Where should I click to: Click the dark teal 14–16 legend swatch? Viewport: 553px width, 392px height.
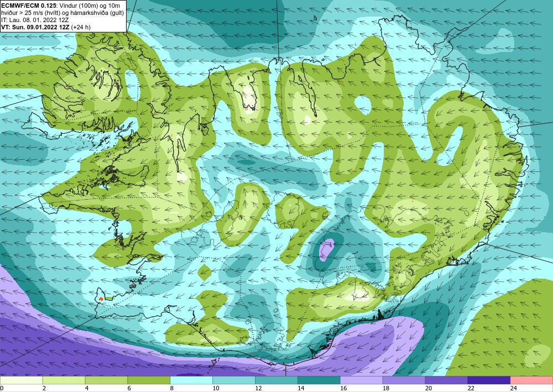319,380
